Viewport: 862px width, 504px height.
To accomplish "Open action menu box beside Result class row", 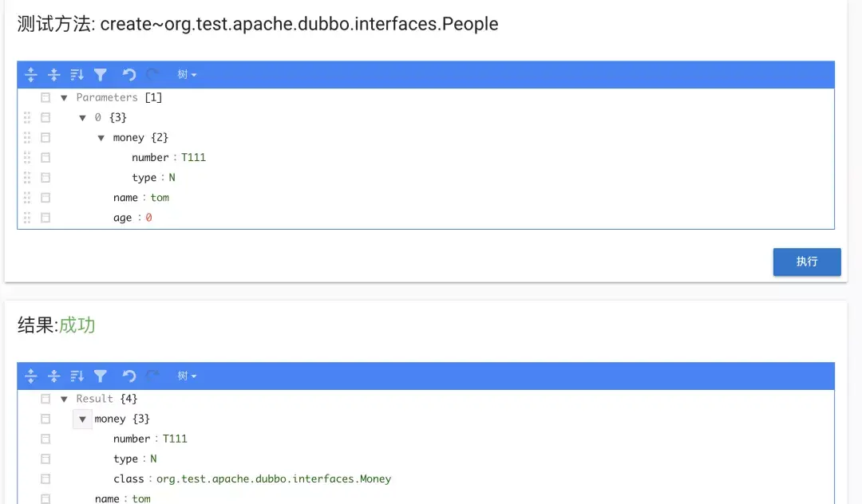I will point(45,478).
